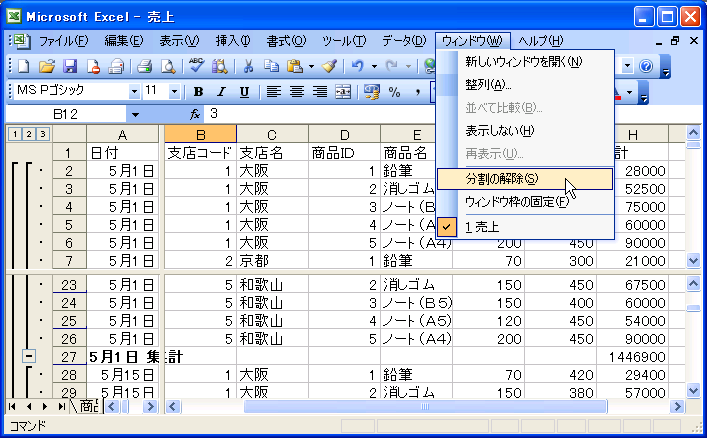Open the font name dropdown
707x438 pixels.
click(134, 92)
